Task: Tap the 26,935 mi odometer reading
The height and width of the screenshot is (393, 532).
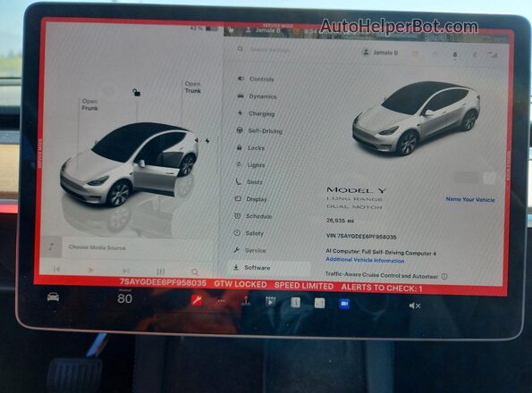Action: 340,221
